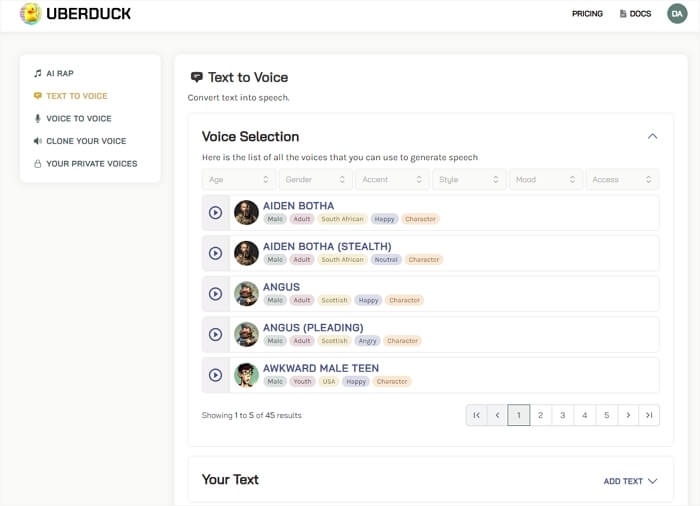
Task: Open the Pricing page
Action: [587, 14]
